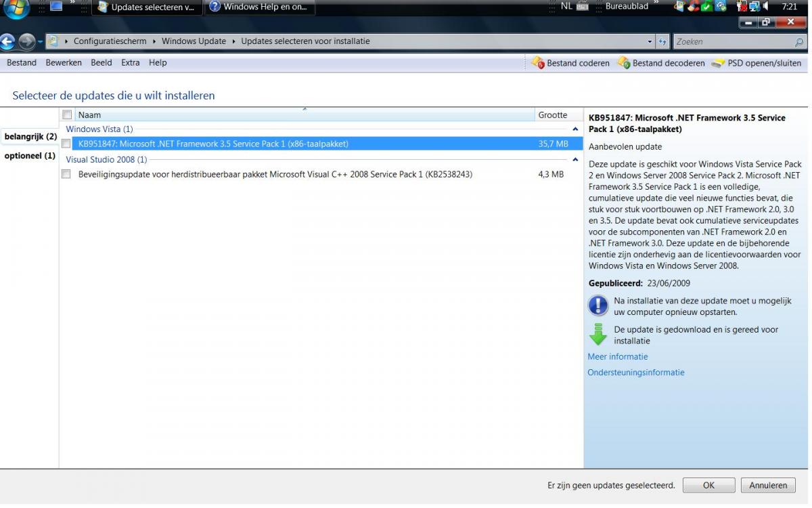Click the Updates selecteren voor installatie breadcrumb
812x508 pixels.
coord(305,41)
